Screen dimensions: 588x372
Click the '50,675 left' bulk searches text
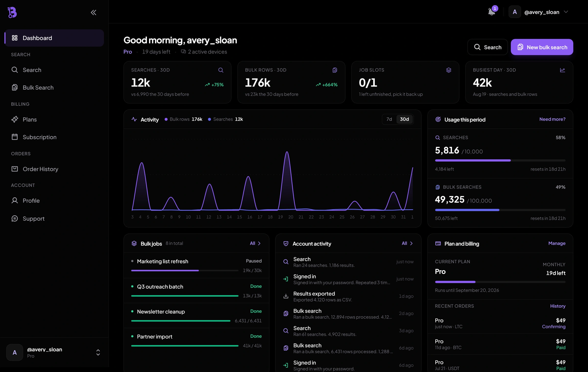[446, 218]
